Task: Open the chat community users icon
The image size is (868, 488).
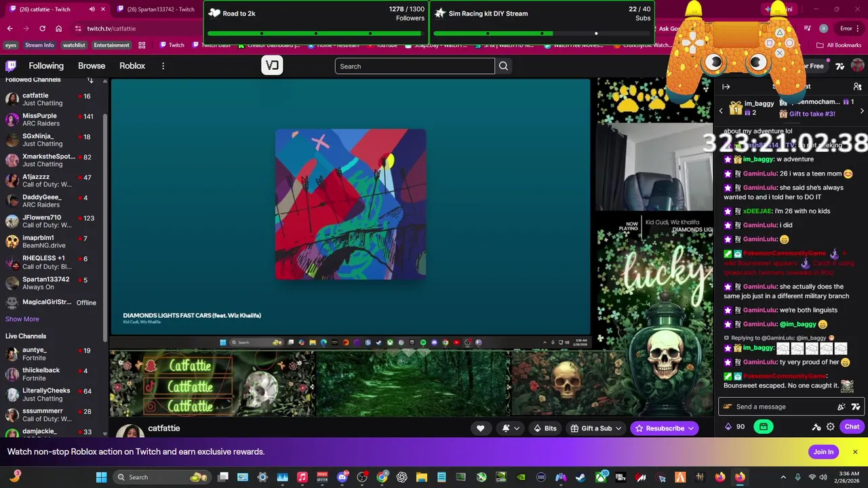Action: (857, 87)
